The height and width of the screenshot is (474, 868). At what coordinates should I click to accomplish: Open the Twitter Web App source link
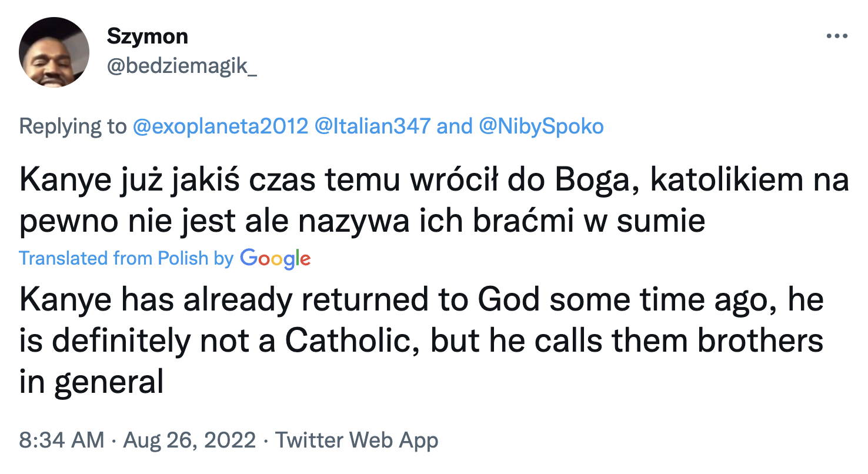coord(357,440)
